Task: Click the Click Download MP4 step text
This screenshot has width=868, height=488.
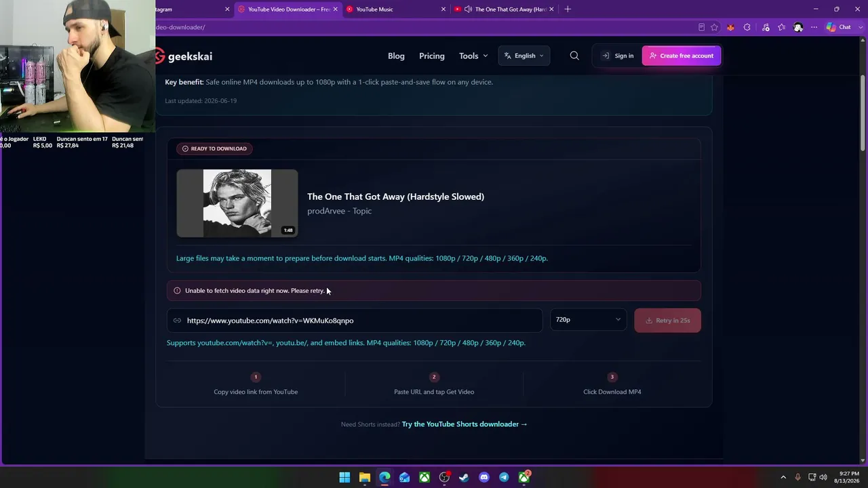Action: [612, 392]
